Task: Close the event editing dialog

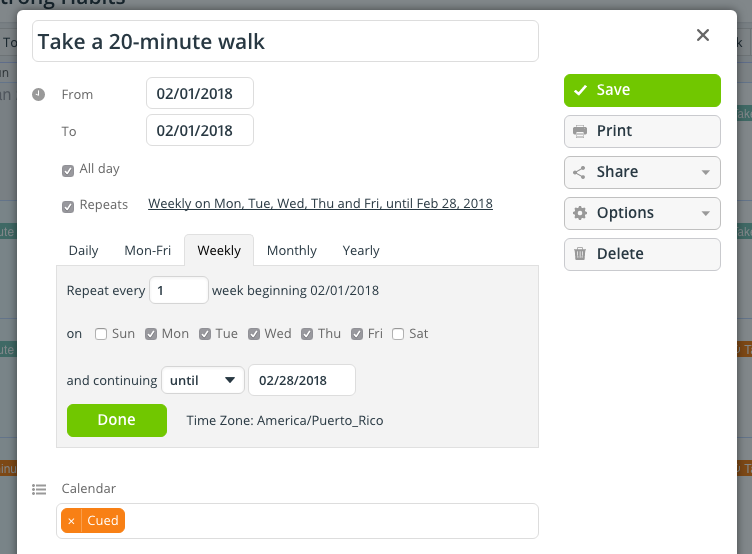Action: point(703,35)
